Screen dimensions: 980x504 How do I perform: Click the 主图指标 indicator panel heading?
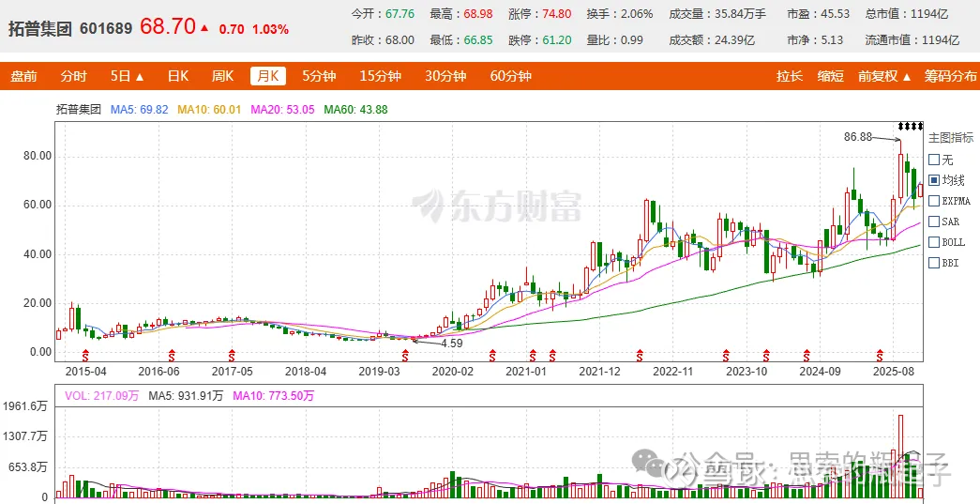pyautogui.click(x=951, y=138)
